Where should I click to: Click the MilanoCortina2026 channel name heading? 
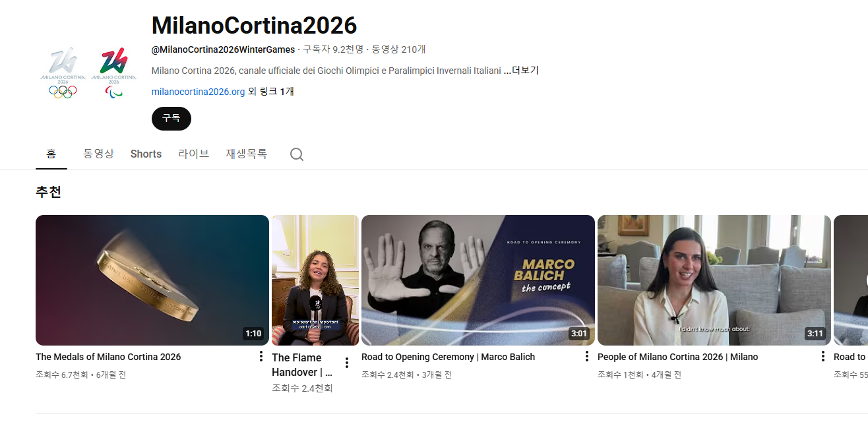tap(254, 26)
